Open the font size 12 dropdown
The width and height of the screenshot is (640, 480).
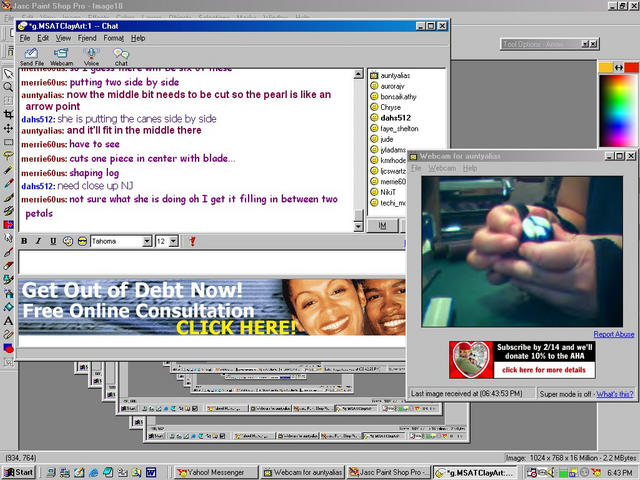click(x=173, y=242)
